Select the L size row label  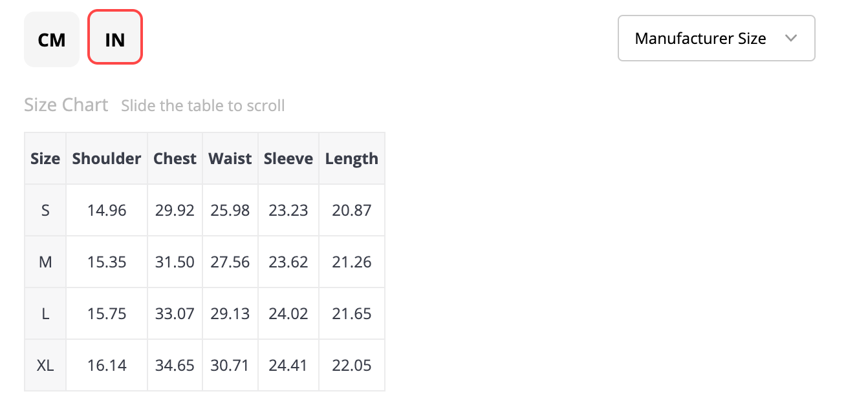(x=45, y=313)
